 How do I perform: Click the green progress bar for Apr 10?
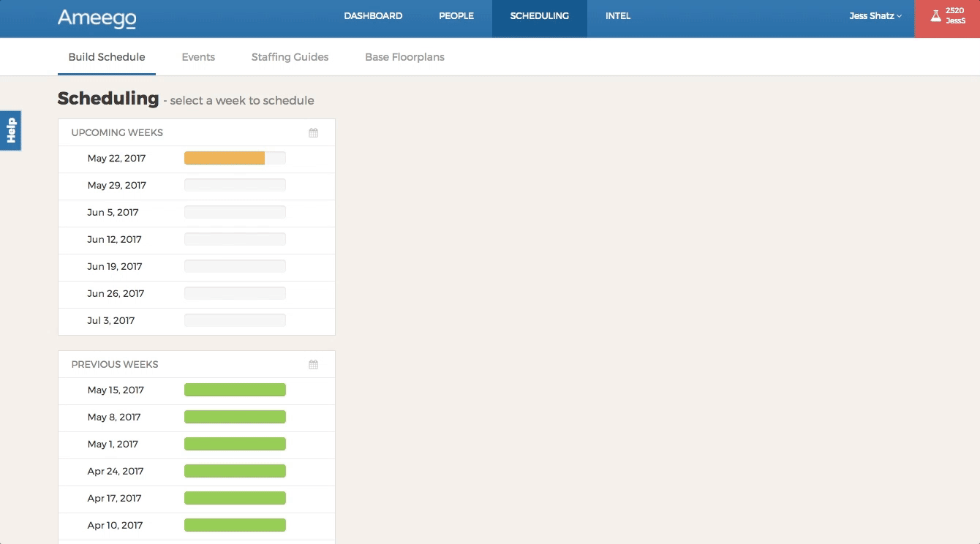click(x=235, y=525)
